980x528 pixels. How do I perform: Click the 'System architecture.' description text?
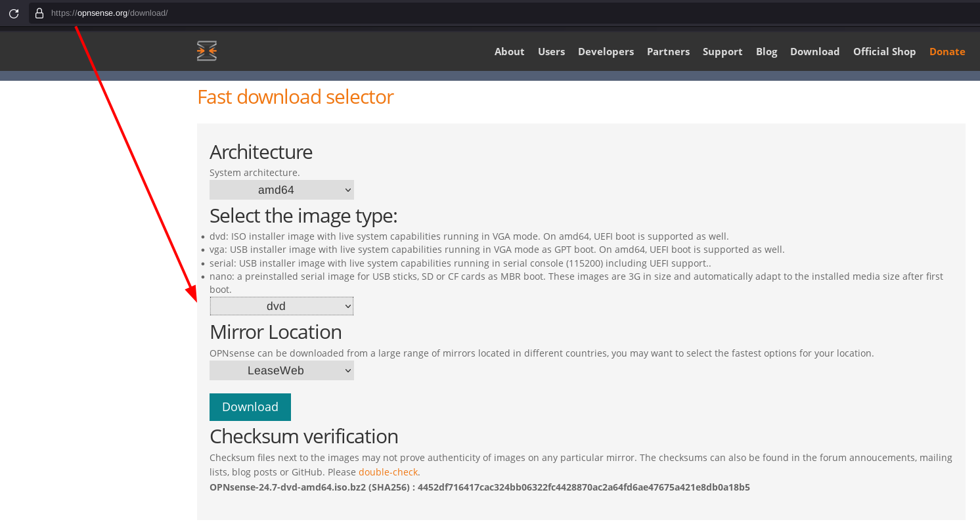point(255,173)
